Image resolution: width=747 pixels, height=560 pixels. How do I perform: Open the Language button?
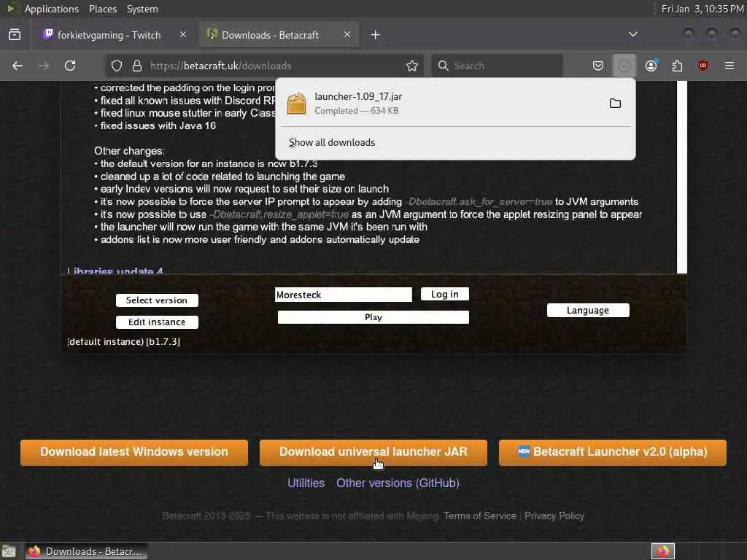pos(588,310)
